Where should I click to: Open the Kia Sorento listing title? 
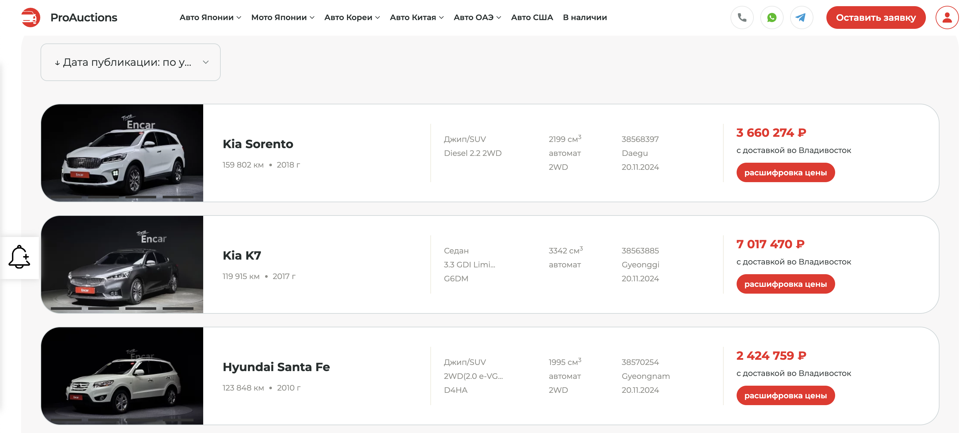tap(258, 144)
